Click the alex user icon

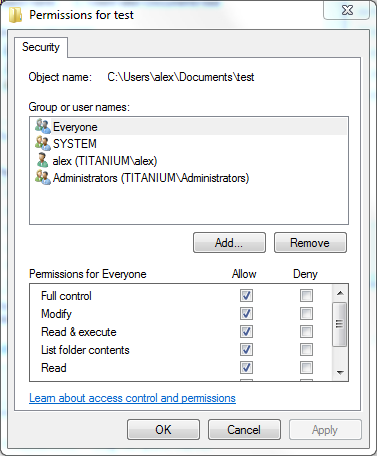click(42, 160)
